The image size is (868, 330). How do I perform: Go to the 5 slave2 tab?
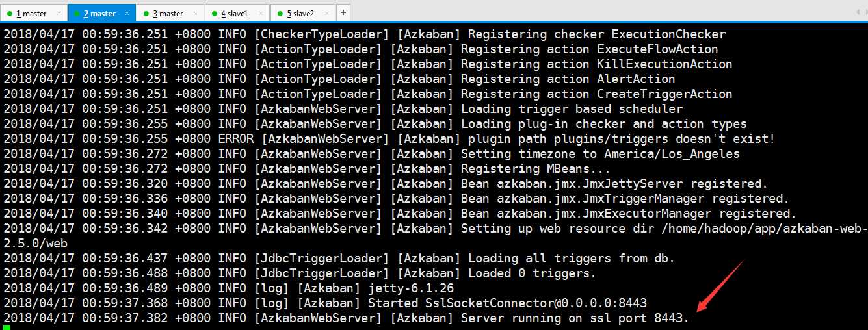point(302,13)
